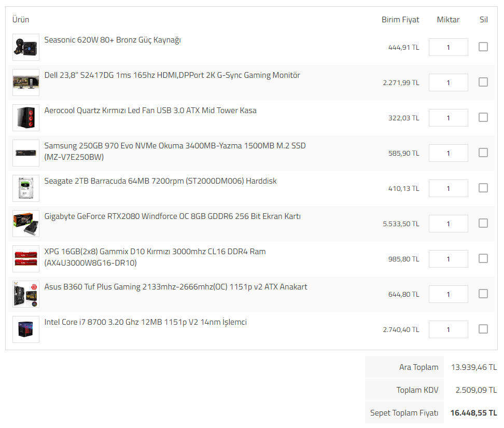Select the 644,80 TL price
This screenshot has width=504, height=428.
pyautogui.click(x=404, y=295)
